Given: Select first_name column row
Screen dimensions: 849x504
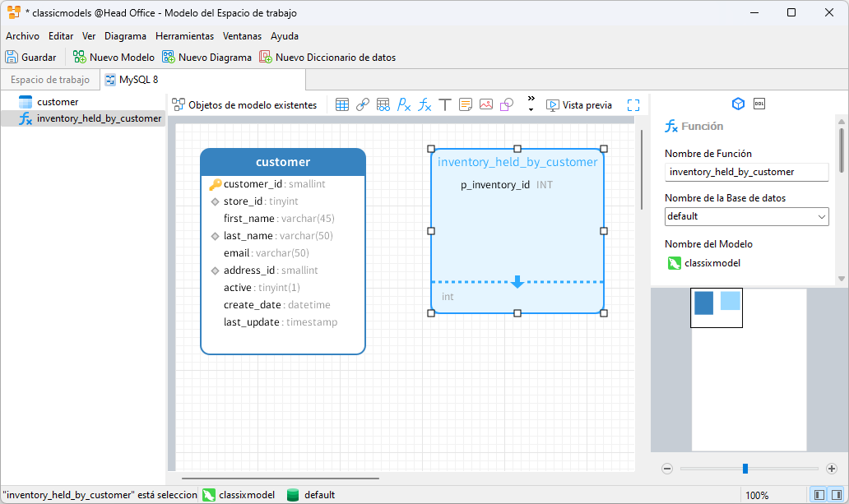Looking at the screenshot, I should tap(283, 219).
